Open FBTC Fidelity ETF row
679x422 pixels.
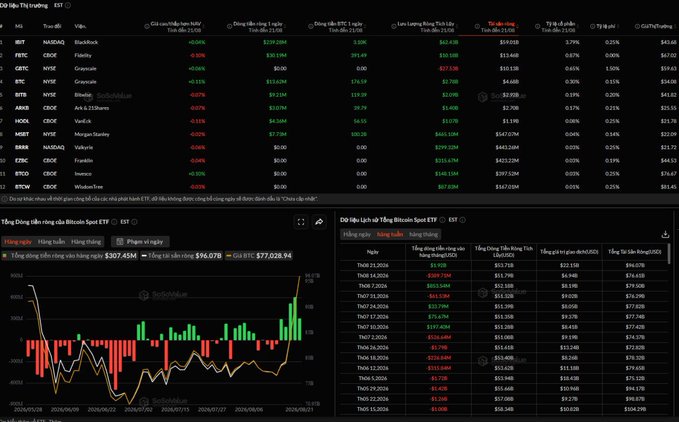(340, 55)
